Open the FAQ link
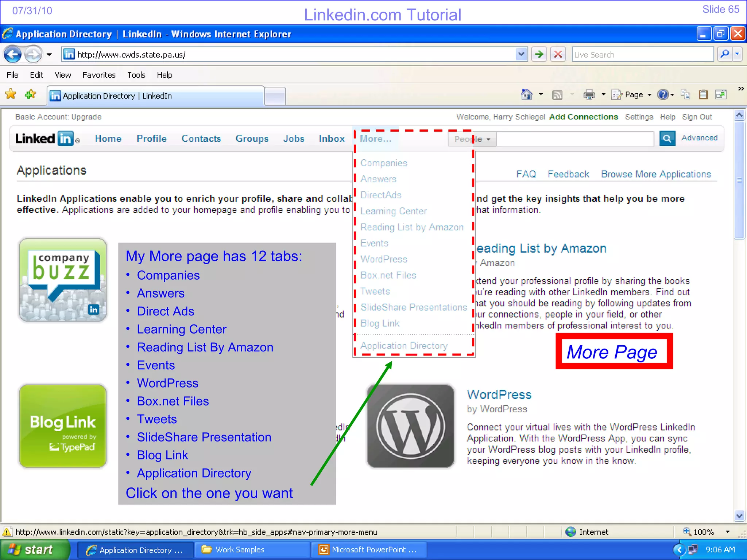747x560 pixels. [526, 174]
